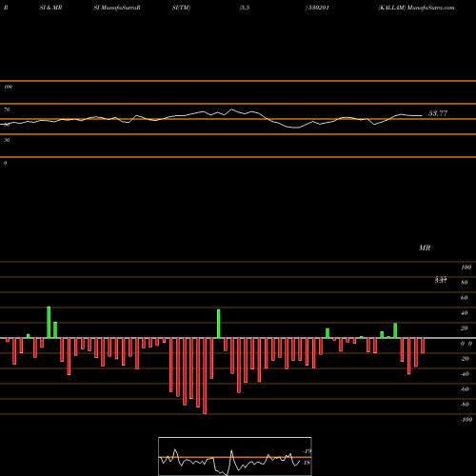Click the 80 label on MR axis
This screenshot has height=476, width=476.
click(465, 283)
